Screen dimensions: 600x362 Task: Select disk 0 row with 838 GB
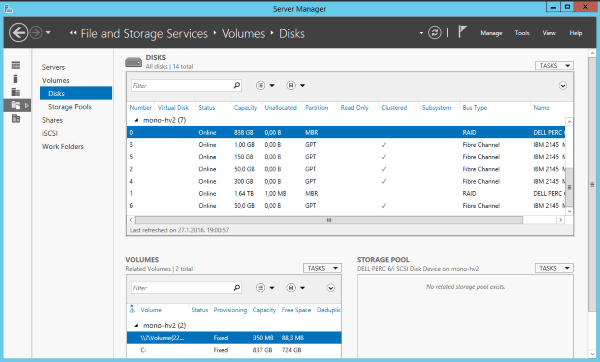point(346,132)
